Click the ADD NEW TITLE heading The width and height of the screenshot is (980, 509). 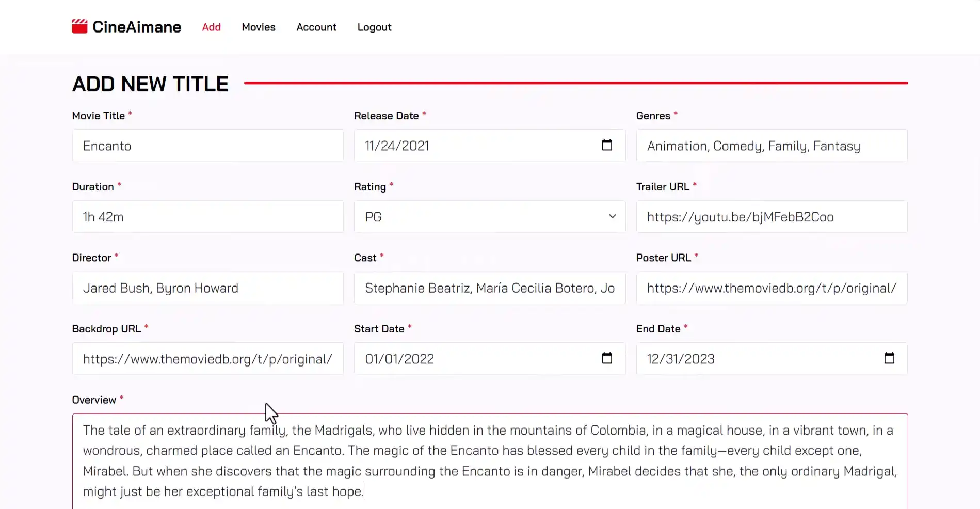[150, 84]
